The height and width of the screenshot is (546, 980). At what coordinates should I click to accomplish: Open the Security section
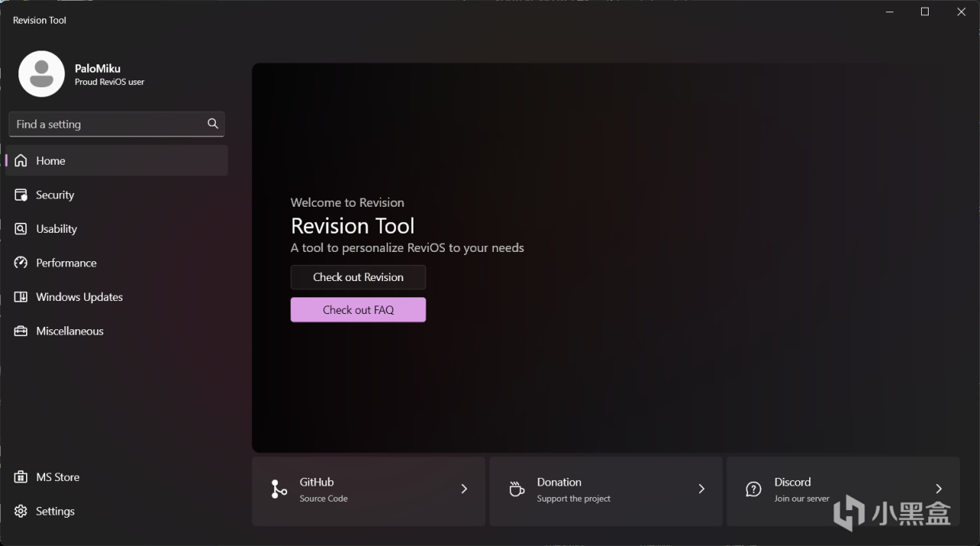pos(55,195)
